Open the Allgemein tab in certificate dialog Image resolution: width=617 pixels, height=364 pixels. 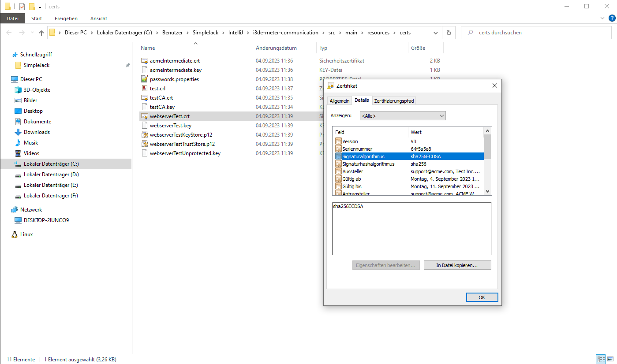[339, 101]
